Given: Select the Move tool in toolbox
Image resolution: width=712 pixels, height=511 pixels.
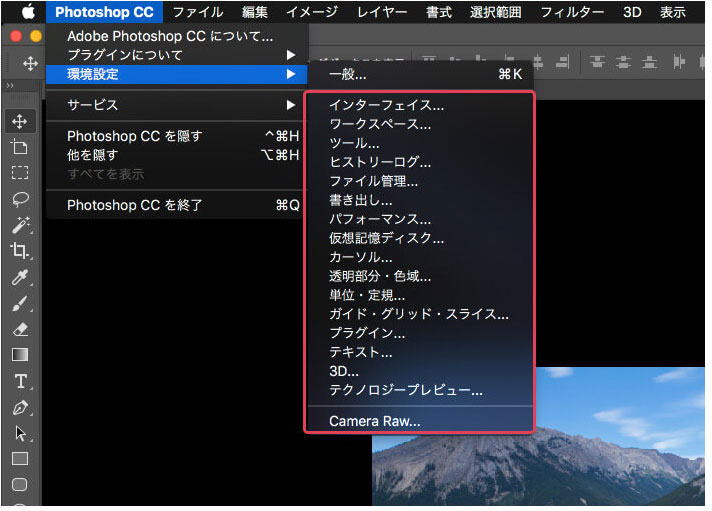Looking at the screenshot, I should click(x=20, y=121).
